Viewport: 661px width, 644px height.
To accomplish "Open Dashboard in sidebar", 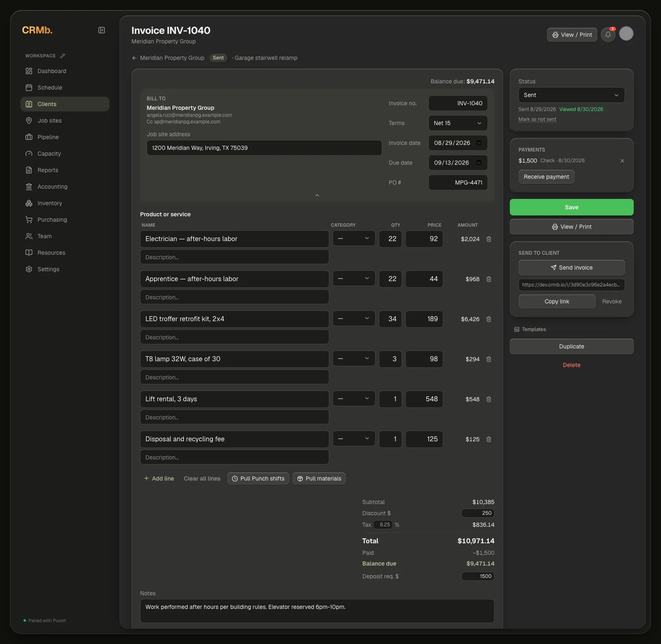I will click(65, 71).
